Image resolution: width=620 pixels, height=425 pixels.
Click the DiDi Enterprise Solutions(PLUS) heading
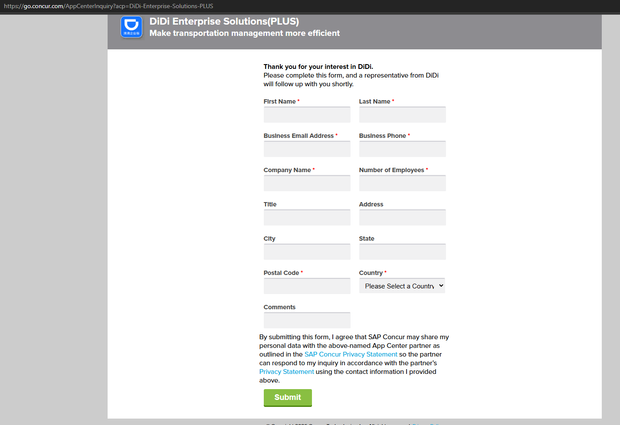point(224,21)
